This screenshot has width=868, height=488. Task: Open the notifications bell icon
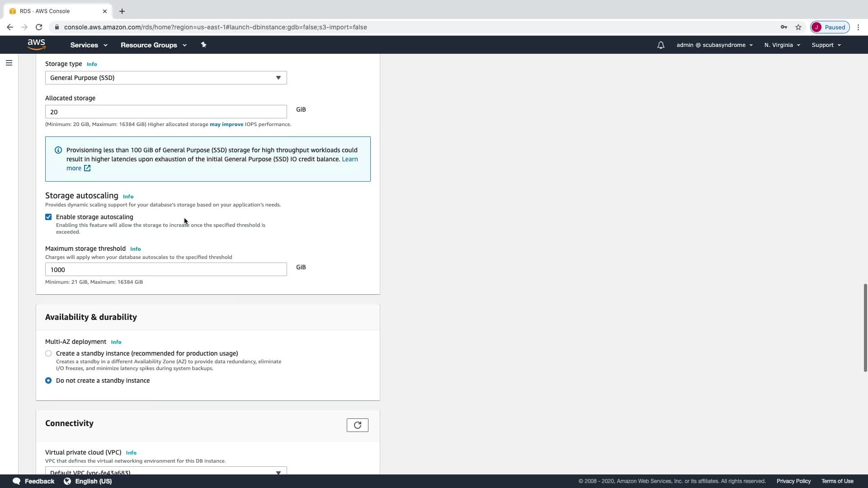[x=660, y=45]
